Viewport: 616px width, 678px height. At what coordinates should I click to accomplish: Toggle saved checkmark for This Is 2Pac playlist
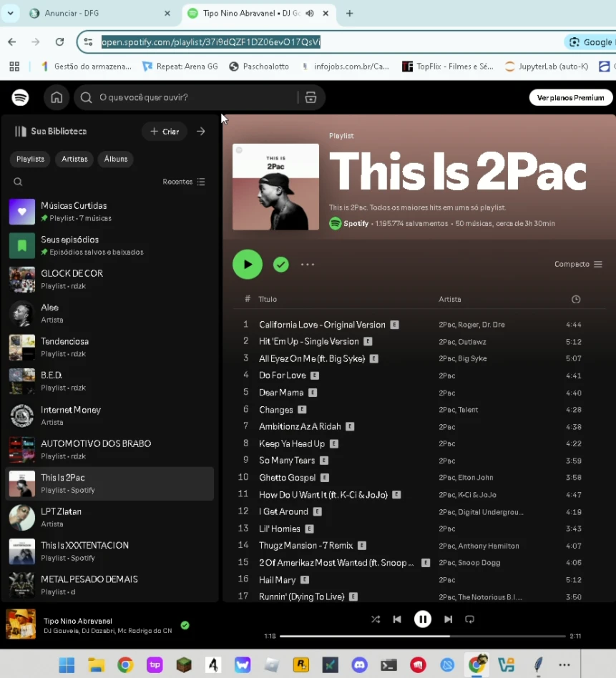point(281,265)
